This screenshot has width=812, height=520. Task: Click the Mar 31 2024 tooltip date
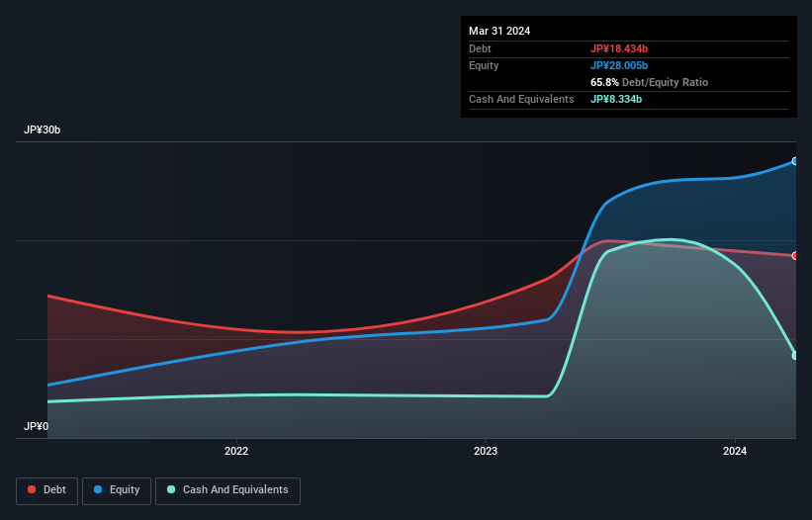(x=499, y=31)
